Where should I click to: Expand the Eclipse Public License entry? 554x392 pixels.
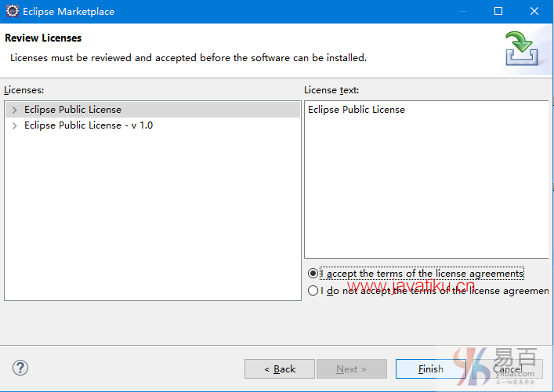click(14, 110)
